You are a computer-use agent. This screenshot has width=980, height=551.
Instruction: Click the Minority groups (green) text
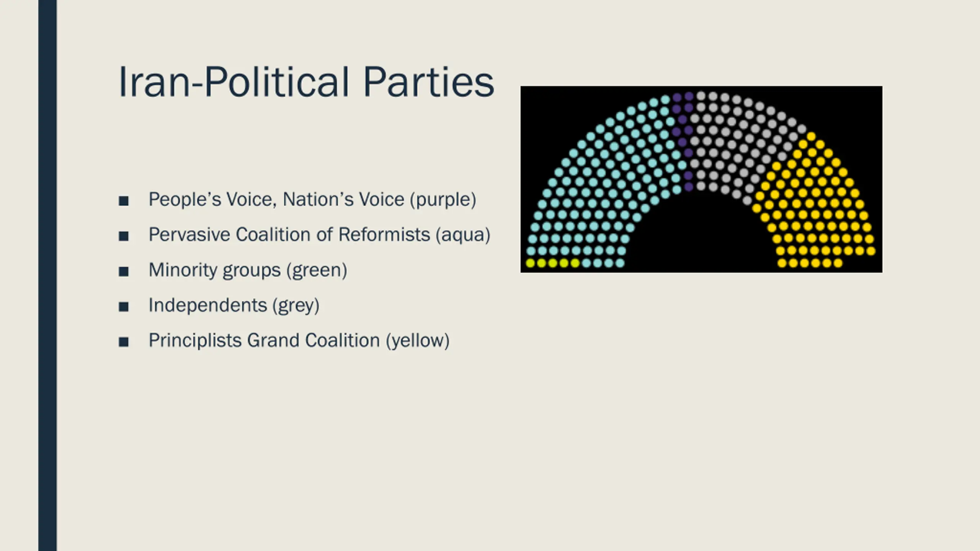(248, 270)
